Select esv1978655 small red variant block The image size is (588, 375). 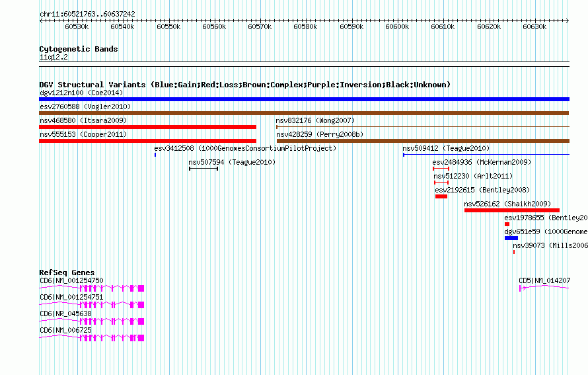tap(507, 224)
